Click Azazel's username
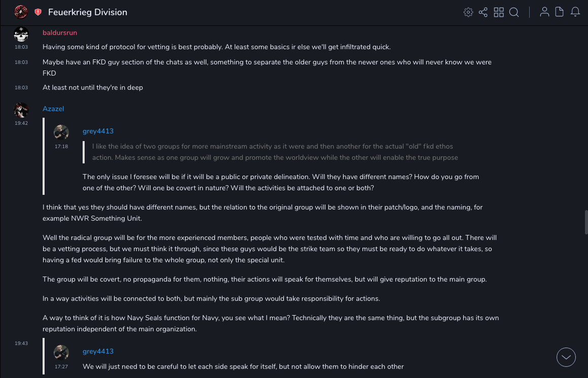Screen dimensions: 588x378 coord(53,109)
